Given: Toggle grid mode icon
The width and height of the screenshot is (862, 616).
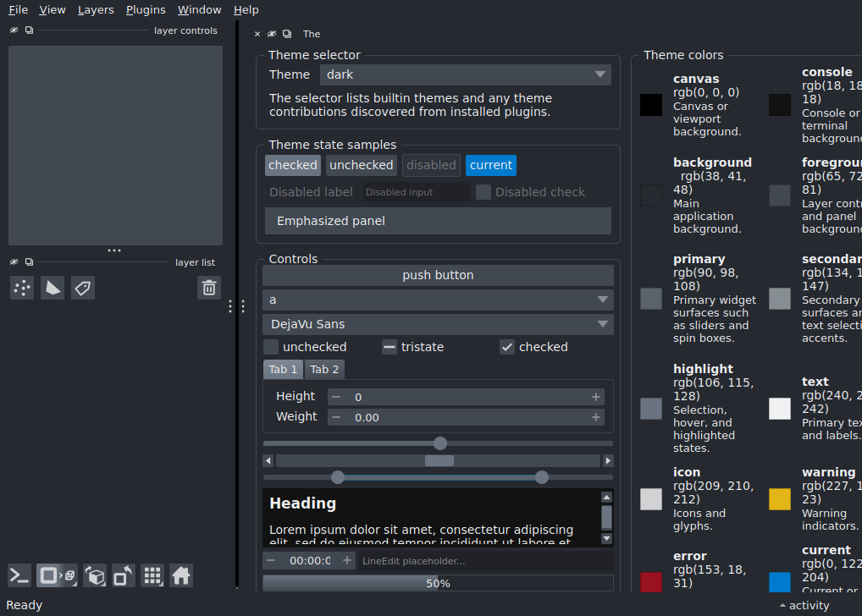Looking at the screenshot, I should coord(152,576).
